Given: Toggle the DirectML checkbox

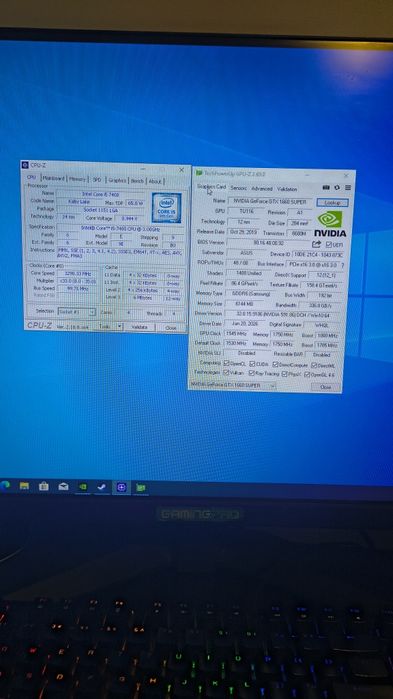Looking at the screenshot, I should 314,365.
